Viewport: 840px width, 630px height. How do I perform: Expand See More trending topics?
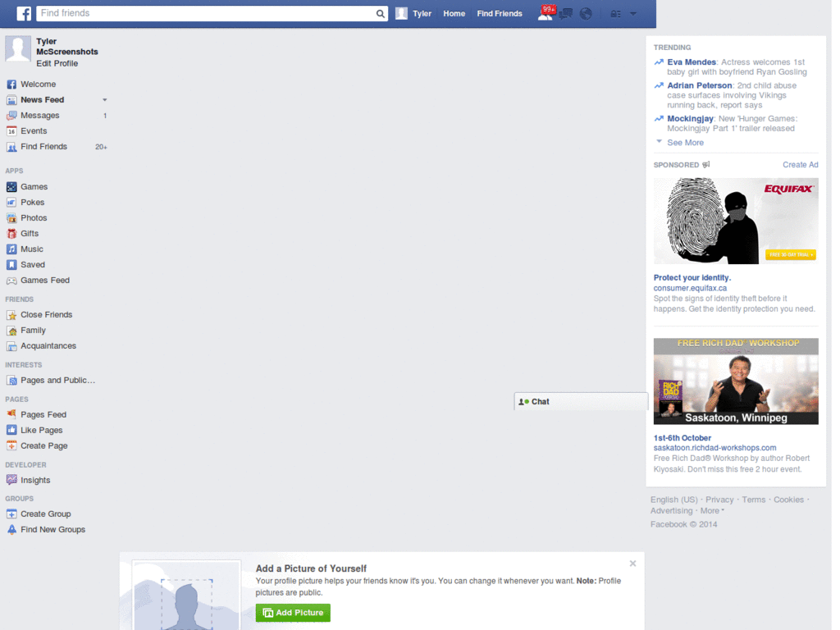685,143
